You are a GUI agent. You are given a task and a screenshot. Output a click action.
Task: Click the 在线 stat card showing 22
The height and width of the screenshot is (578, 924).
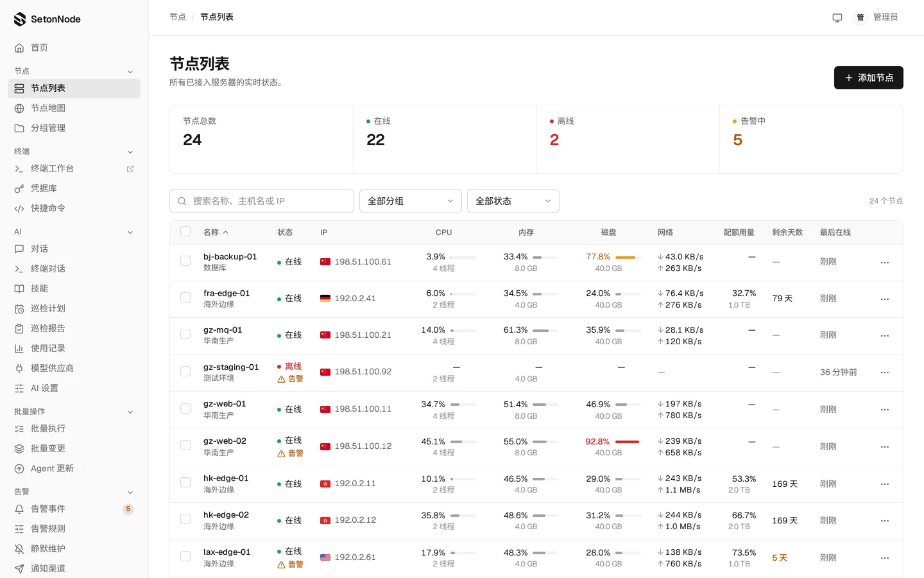pos(445,139)
